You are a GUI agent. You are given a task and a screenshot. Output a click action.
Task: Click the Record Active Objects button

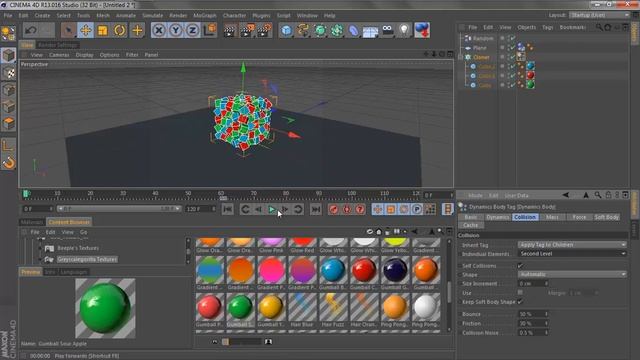point(333,209)
